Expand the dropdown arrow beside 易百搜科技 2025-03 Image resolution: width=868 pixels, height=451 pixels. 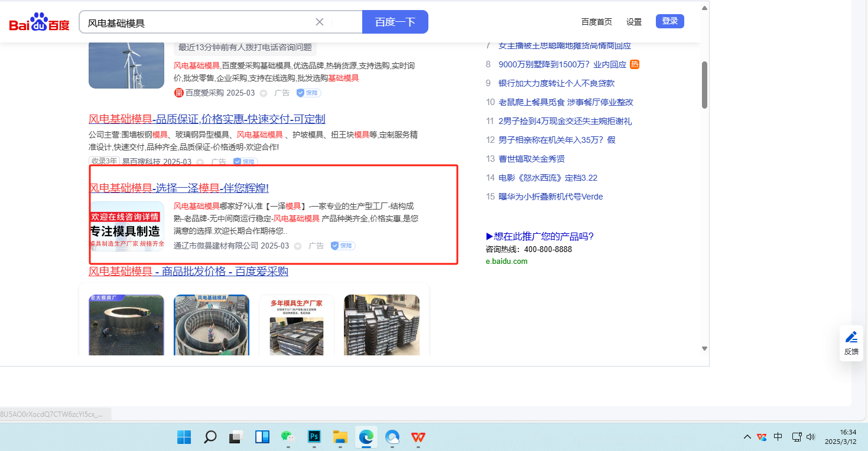(200, 162)
